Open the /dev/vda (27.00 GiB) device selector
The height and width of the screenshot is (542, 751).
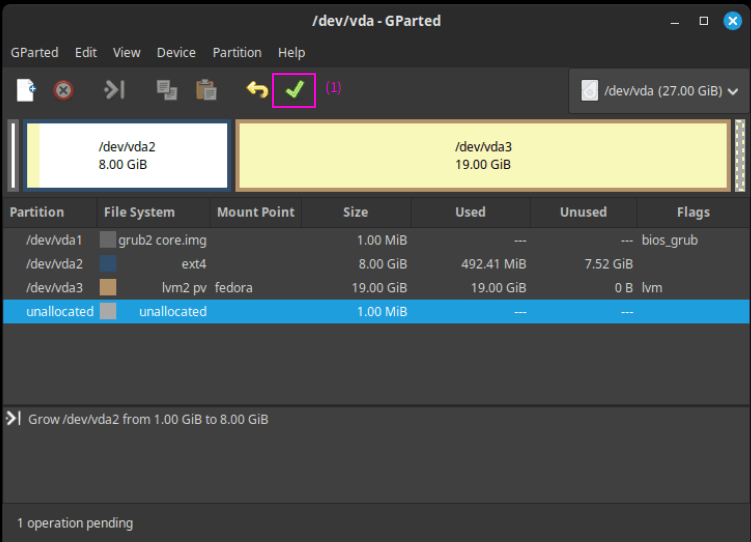[x=659, y=91]
